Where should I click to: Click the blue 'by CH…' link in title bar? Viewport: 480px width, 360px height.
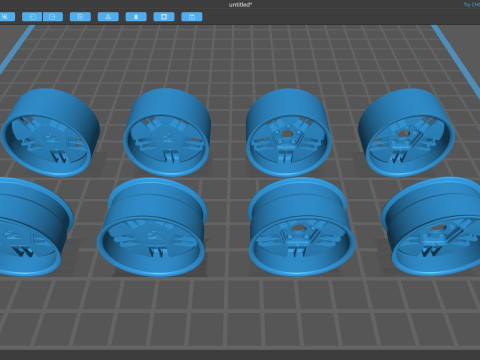(472, 5)
